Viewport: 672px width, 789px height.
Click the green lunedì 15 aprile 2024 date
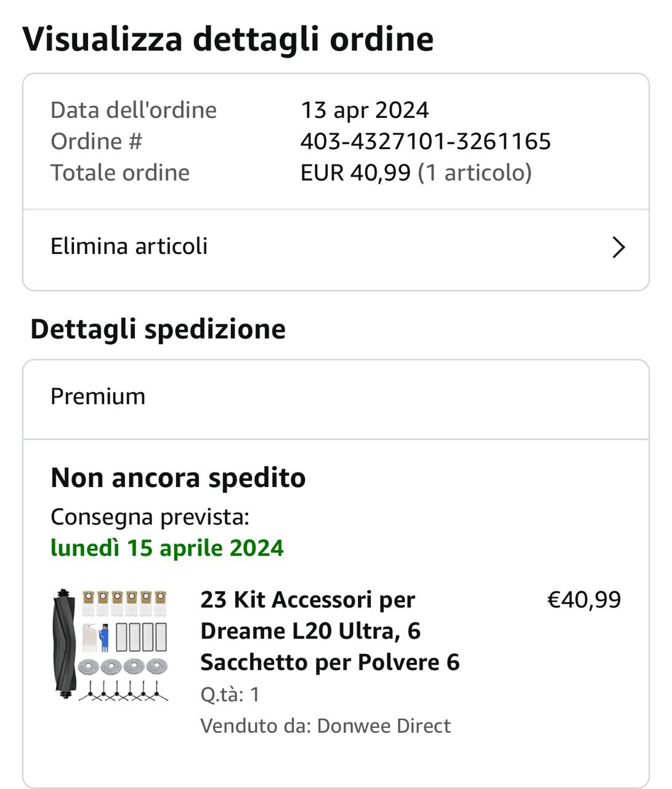pos(167,548)
